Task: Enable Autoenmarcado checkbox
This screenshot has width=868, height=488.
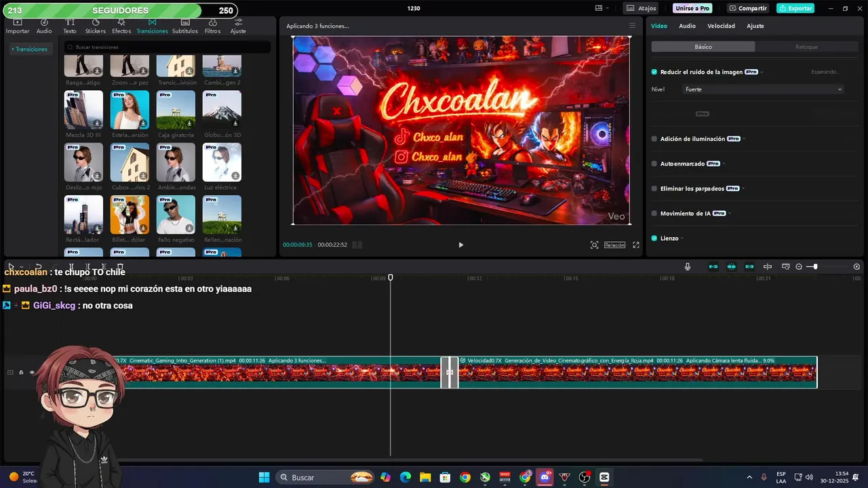Action: (x=654, y=163)
